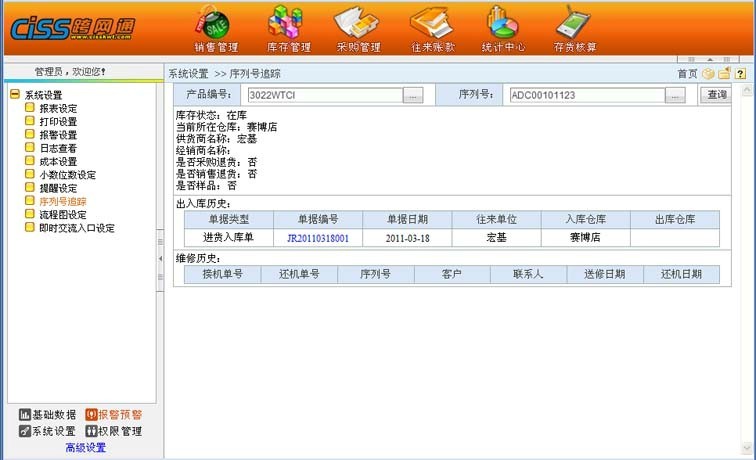Open the serial number lookup ellipsis button
Viewport: 756px width, 460px height.
(x=676, y=95)
